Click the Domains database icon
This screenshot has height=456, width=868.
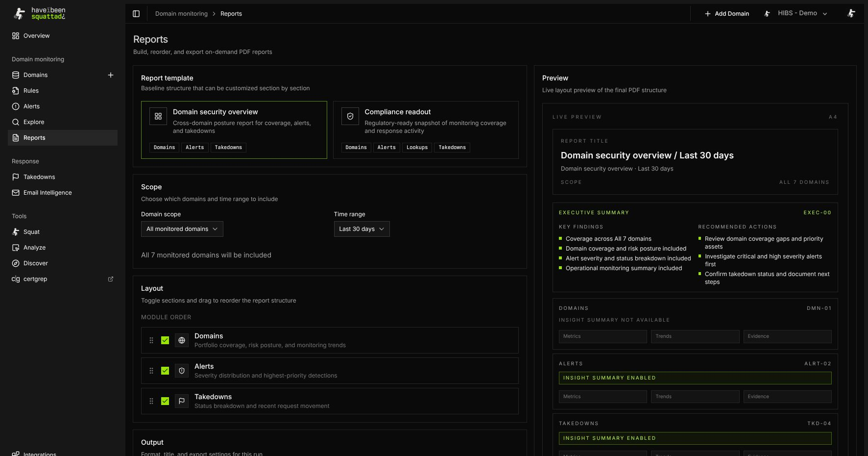coord(16,75)
